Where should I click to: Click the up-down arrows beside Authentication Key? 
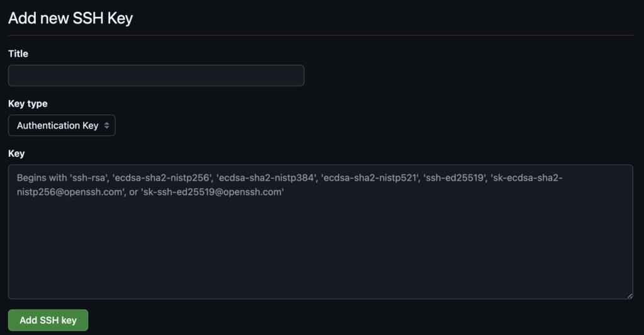pos(107,125)
